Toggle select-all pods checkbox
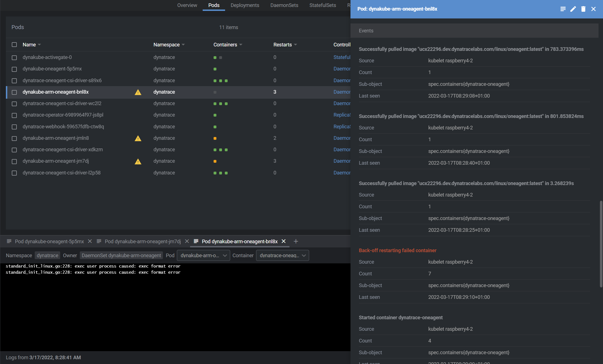603x364 pixels. point(14,45)
